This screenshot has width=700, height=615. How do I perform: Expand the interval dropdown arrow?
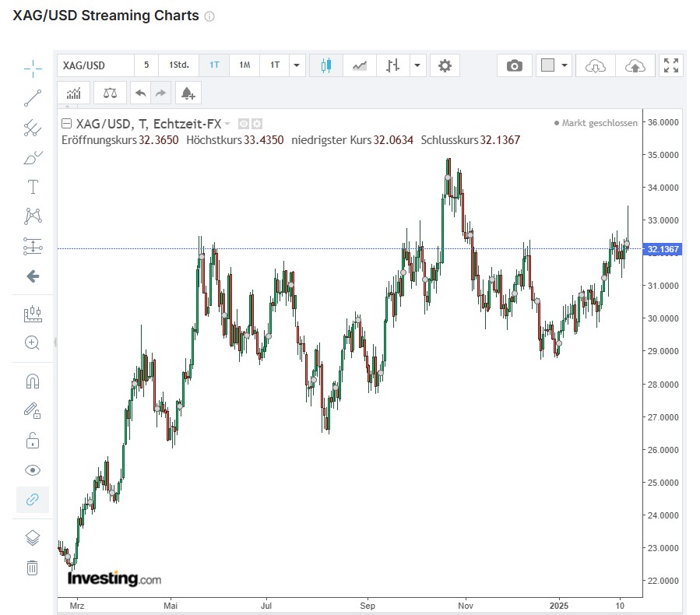click(297, 65)
